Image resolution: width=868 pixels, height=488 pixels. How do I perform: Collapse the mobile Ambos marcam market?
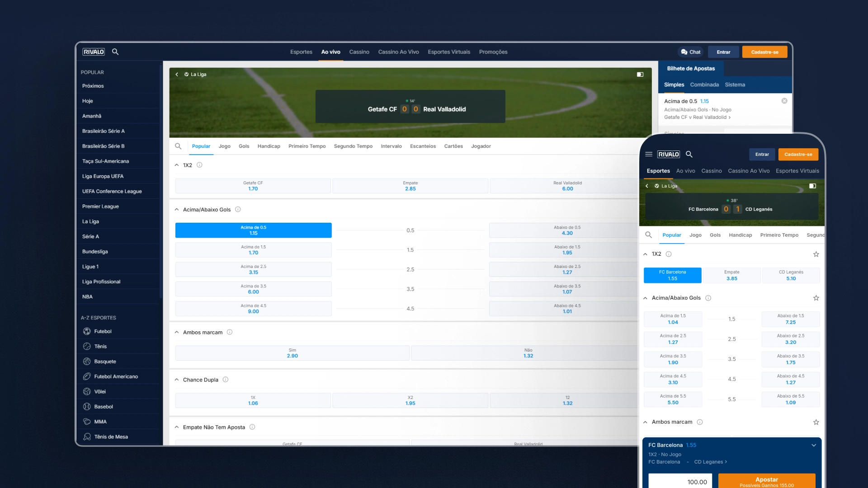[645, 422]
